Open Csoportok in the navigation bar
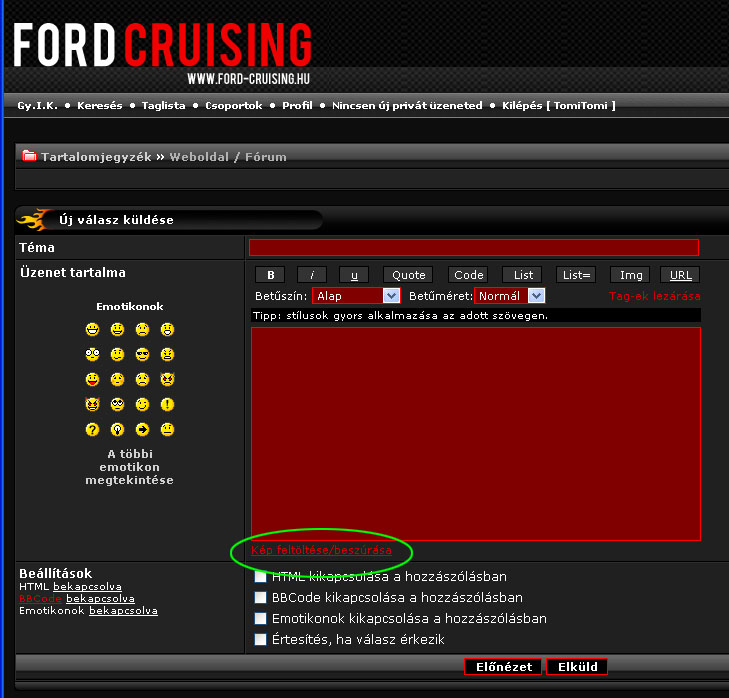This screenshot has width=729, height=698. pyautogui.click(x=234, y=106)
